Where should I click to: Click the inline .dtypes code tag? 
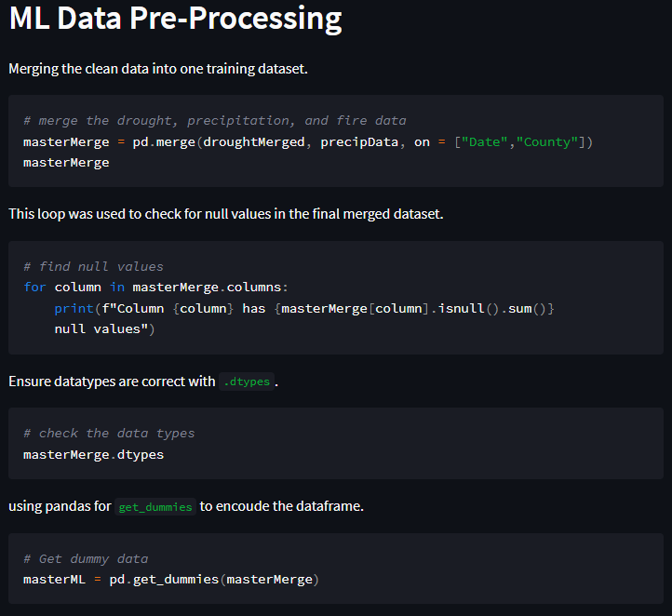tap(247, 382)
